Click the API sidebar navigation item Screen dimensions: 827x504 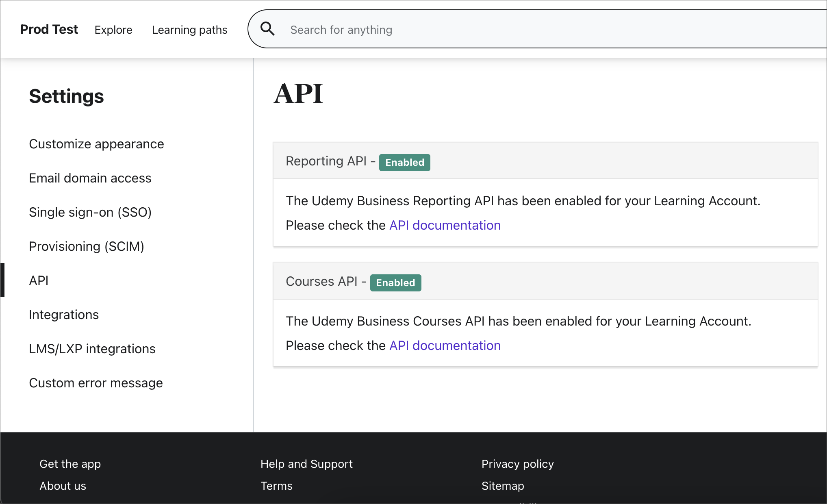(x=38, y=280)
